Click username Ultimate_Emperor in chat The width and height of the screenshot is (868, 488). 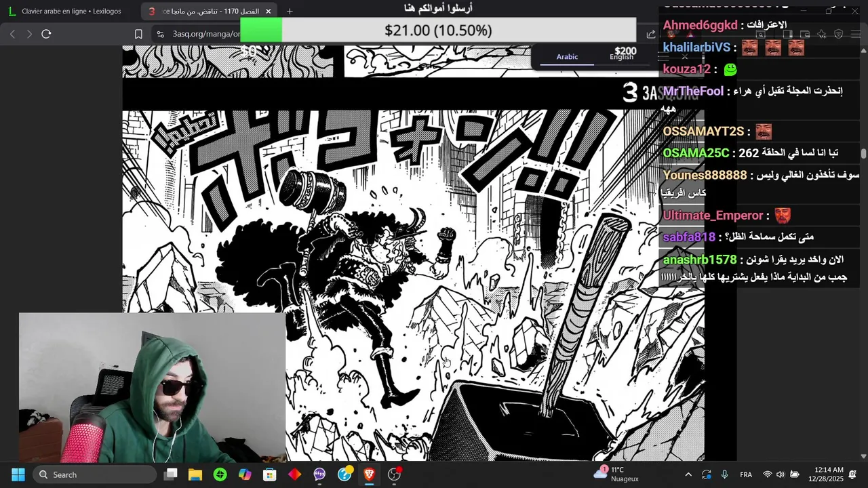[x=713, y=216]
